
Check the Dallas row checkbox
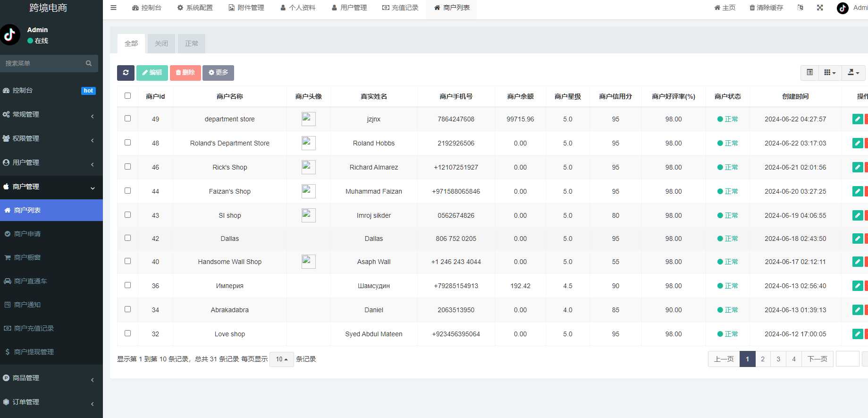pos(127,238)
